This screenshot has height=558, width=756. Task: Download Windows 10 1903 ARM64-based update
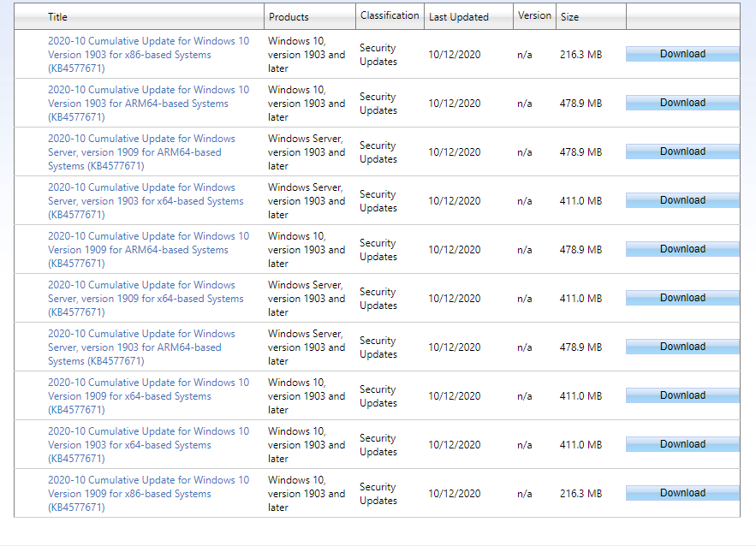click(x=682, y=103)
